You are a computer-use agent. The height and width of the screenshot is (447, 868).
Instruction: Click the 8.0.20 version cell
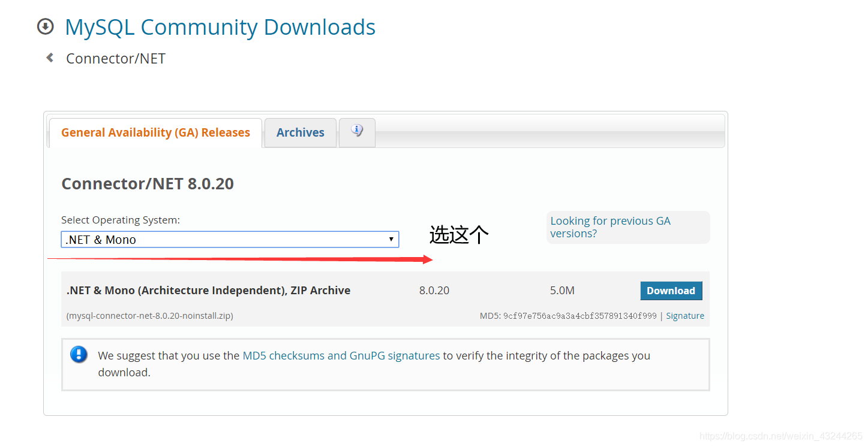[434, 291]
